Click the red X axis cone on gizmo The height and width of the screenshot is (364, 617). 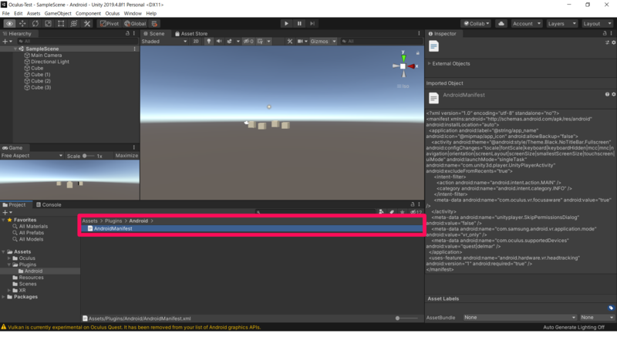click(412, 66)
